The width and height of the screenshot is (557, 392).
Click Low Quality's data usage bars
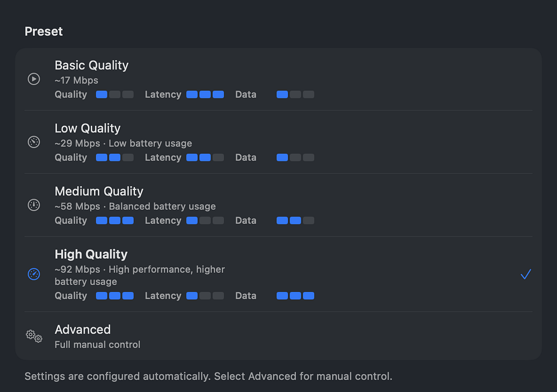(x=295, y=158)
